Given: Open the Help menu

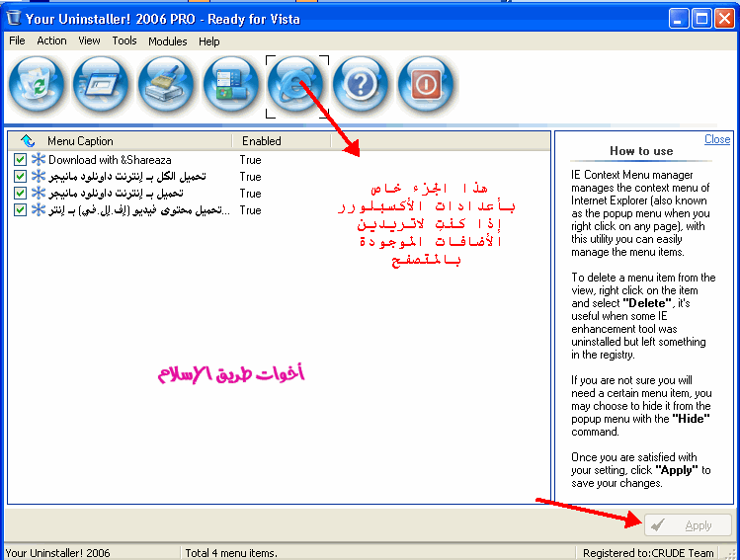Looking at the screenshot, I should coord(209,41).
